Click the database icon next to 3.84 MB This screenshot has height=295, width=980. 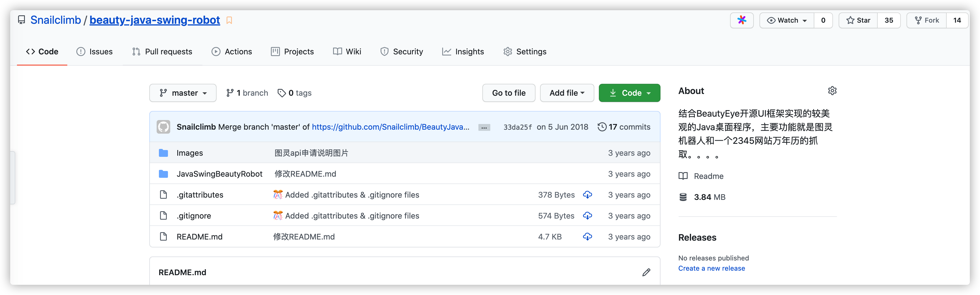[x=683, y=197]
